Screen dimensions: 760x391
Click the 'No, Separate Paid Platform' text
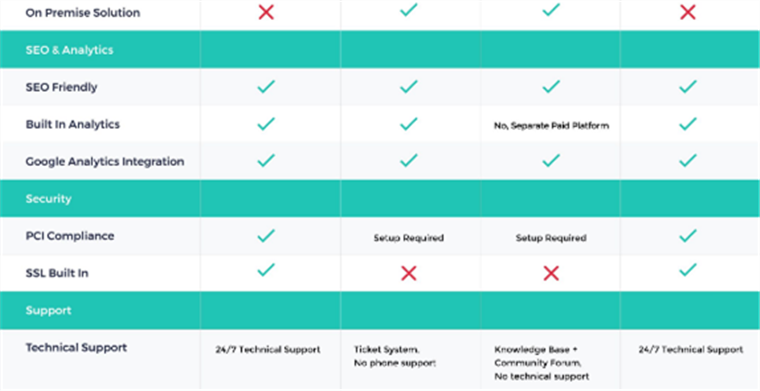tap(551, 126)
